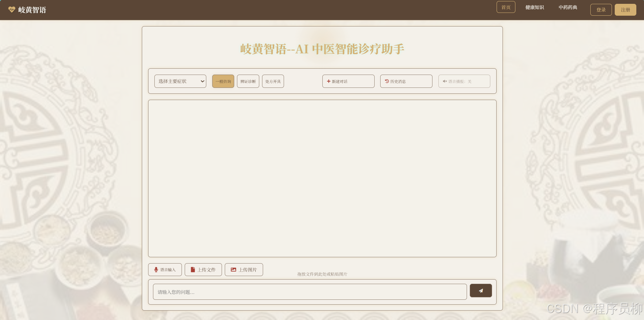Click the 请输入您的问题 input field
The height and width of the screenshot is (320, 644).
click(x=310, y=291)
